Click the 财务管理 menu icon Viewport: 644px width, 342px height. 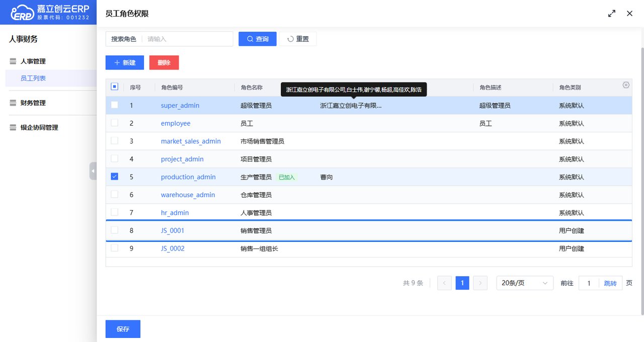(x=13, y=103)
